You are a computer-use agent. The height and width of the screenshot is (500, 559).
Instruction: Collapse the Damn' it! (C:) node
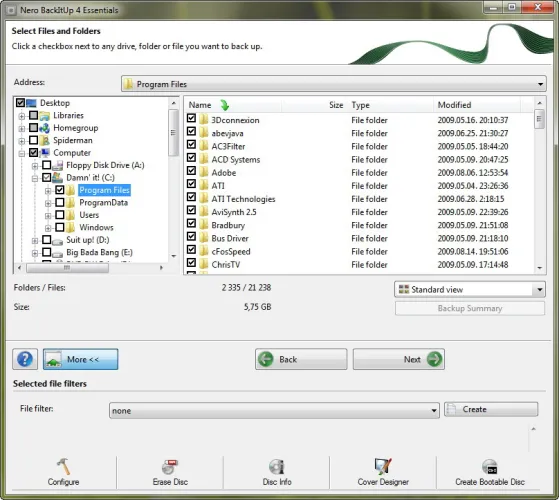click(x=35, y=179)
